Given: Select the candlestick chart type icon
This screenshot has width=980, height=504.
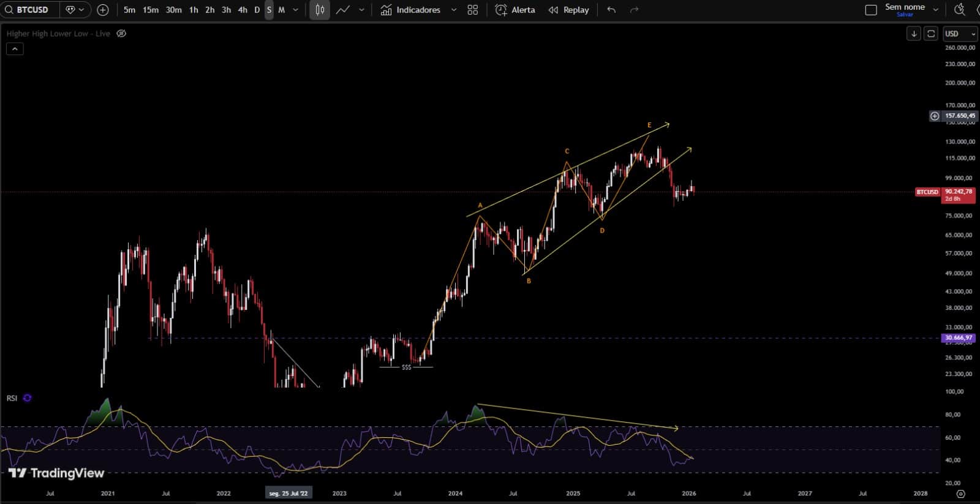Looking at the screenshot, I should tap(320, 10).
